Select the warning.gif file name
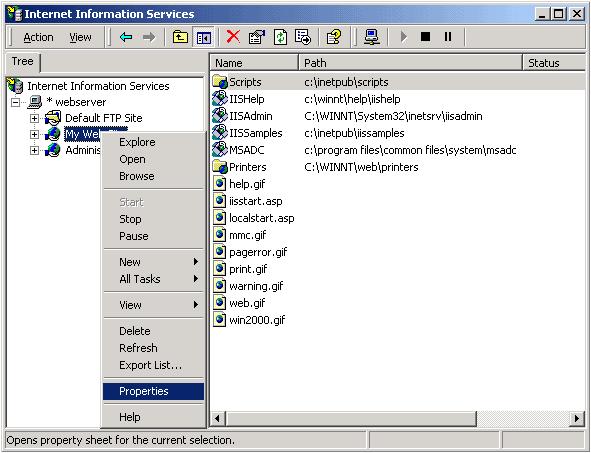The image size is (591, 453). point(256,286)
